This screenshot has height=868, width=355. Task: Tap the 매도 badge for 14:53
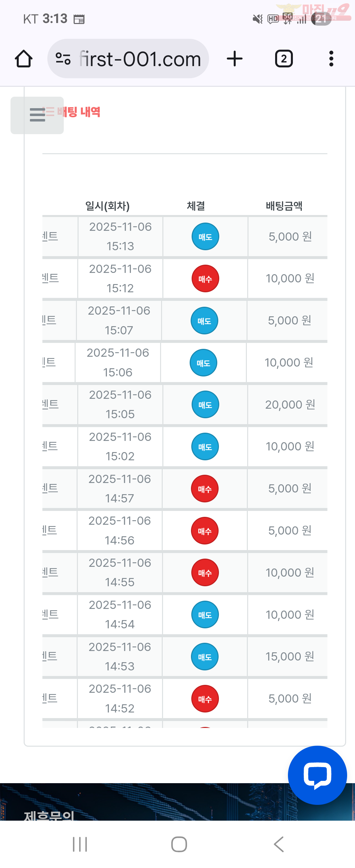click(204, 657)
